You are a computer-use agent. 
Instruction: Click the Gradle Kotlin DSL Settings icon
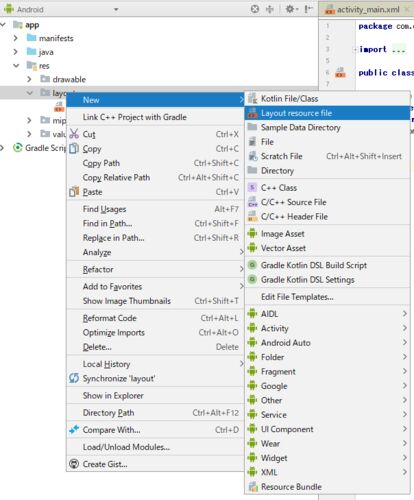pos(253,279)
